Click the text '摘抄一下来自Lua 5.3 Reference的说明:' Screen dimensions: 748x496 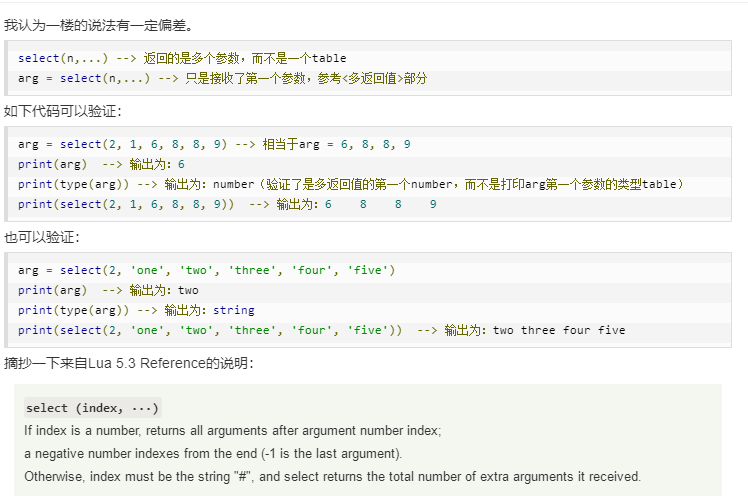pyautogui.click(x=129, y=363)
